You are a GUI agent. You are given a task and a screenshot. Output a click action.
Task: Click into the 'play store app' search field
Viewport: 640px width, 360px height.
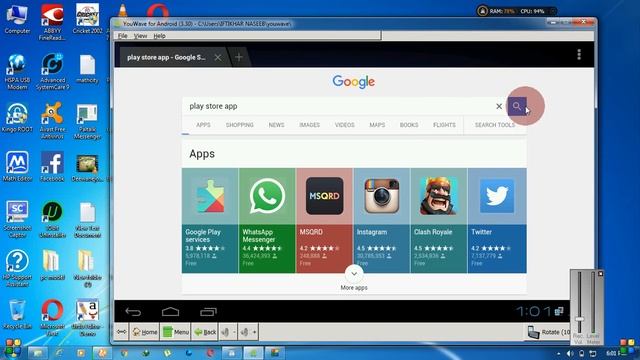(339, 106)
